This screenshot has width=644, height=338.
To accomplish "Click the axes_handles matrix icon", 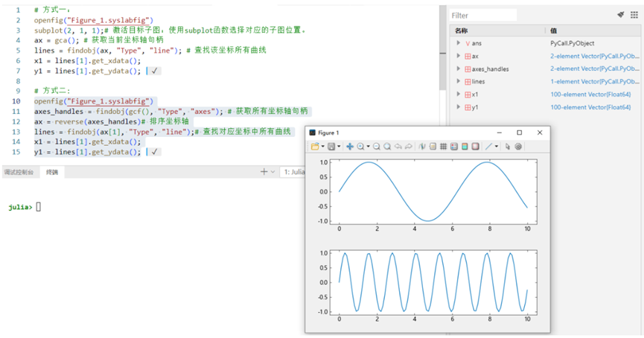I will 468,69.
